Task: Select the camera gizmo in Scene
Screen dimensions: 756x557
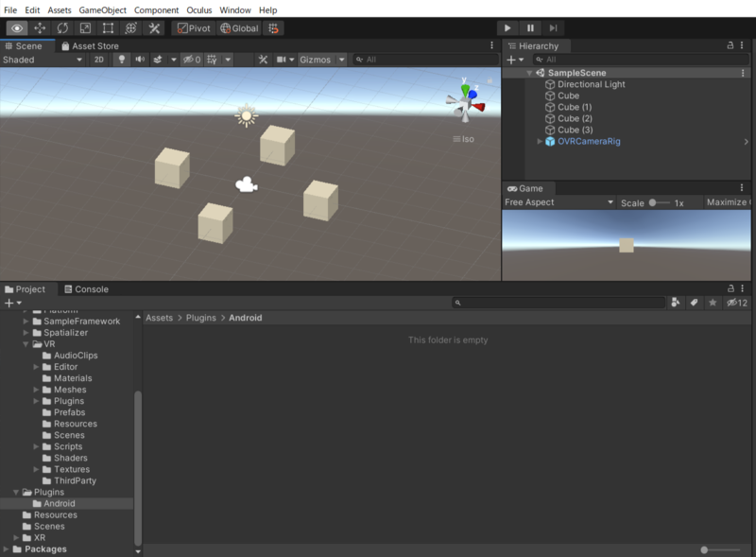Action: [247, 184]
